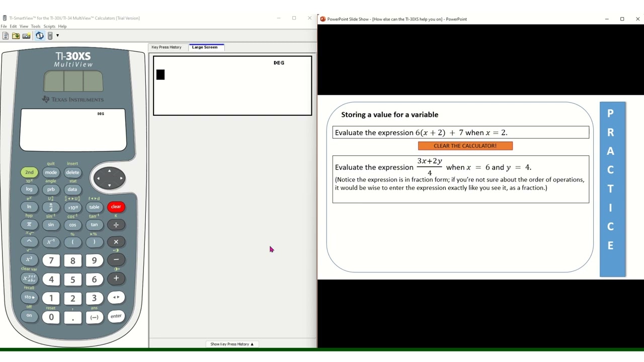
Task: Click the multiplication key
Action: pyautogui.click(x=116, y=242)
